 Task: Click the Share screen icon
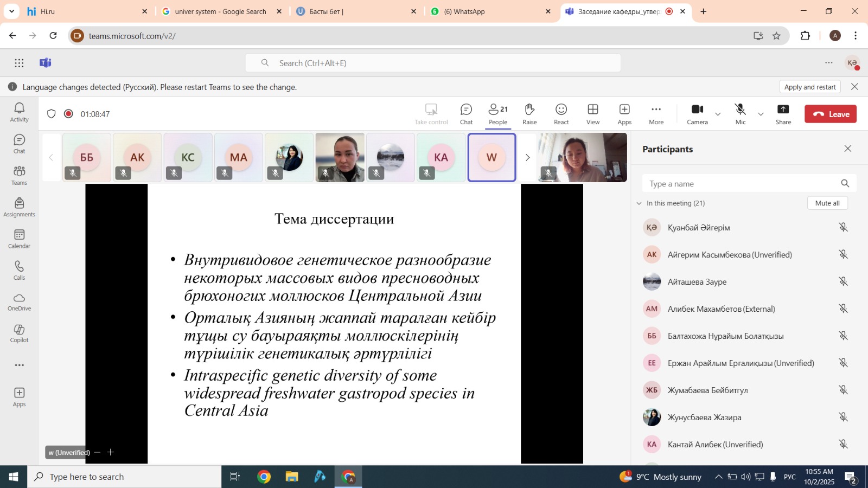click(x=783, y=114)
